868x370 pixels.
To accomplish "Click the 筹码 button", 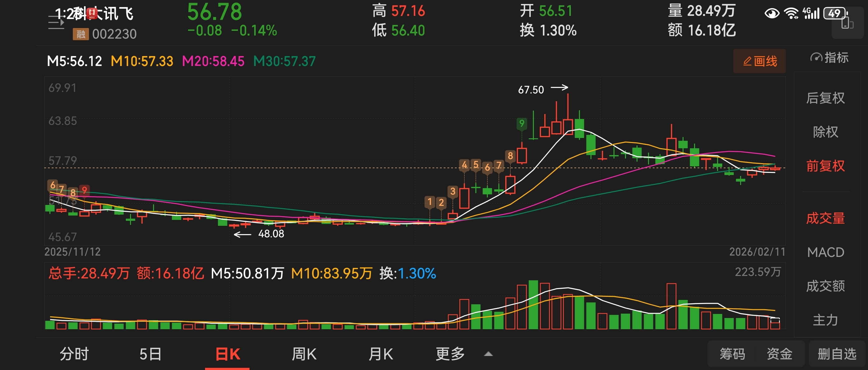I will point(732,354).
